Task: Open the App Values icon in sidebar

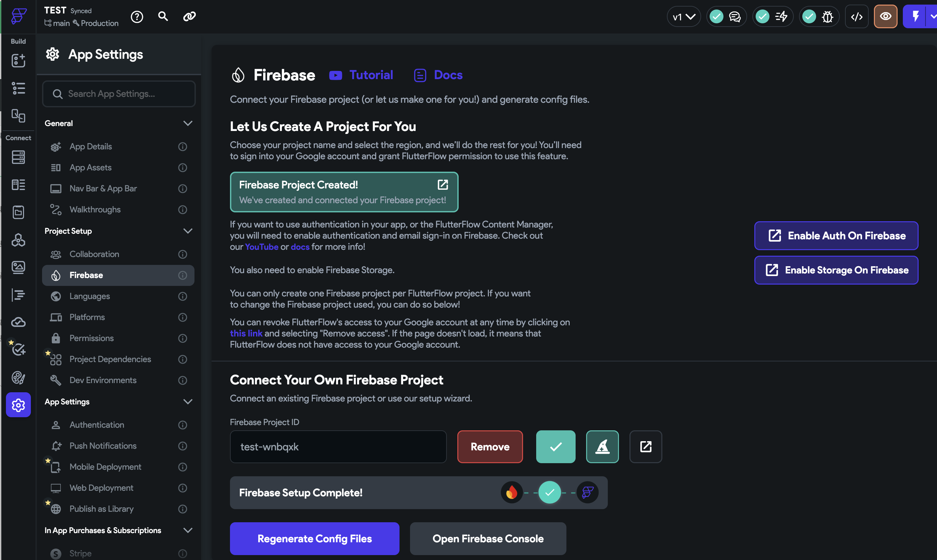Action: tap(18, 212)
